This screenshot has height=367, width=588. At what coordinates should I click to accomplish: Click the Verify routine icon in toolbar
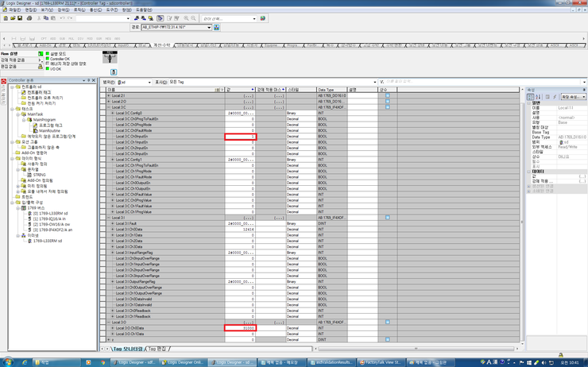point(169,18)
